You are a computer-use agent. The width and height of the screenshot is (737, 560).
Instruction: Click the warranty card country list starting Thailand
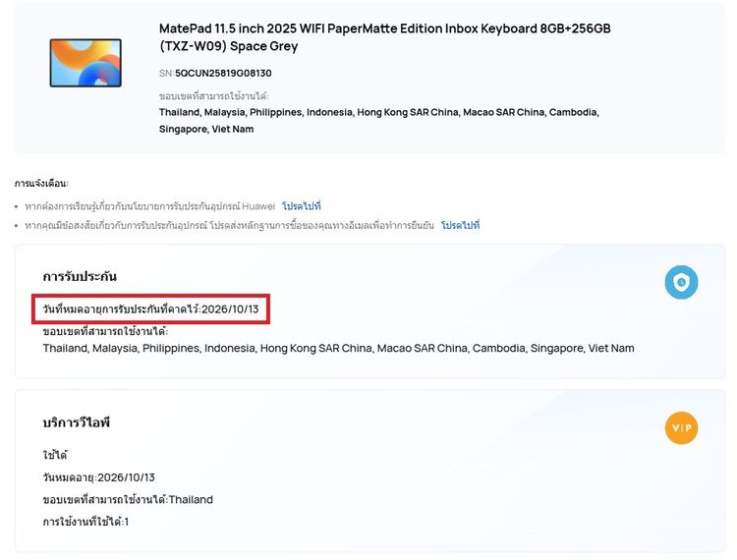(338, 348)
